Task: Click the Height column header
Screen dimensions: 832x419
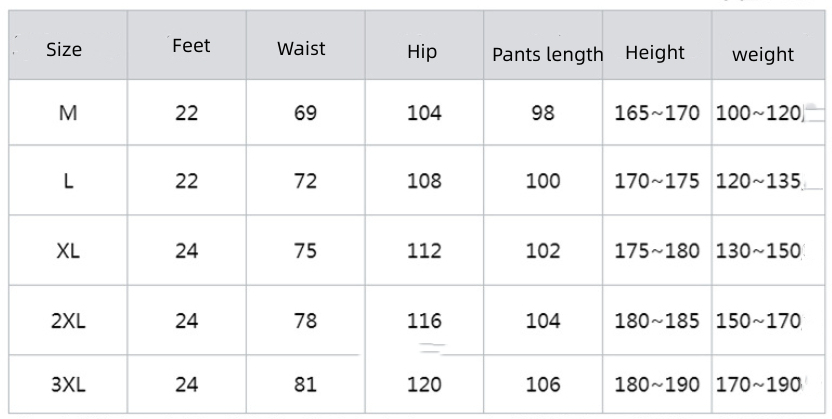Action: click(655, 52)
